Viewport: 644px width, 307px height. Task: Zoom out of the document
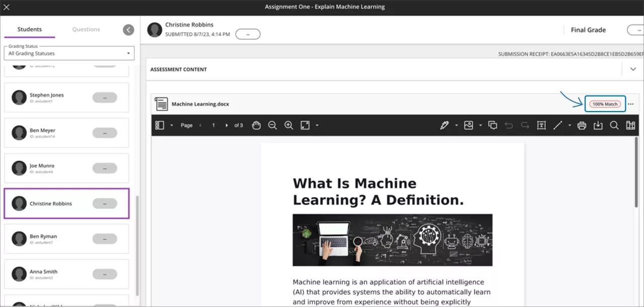[x=272, y=126]
